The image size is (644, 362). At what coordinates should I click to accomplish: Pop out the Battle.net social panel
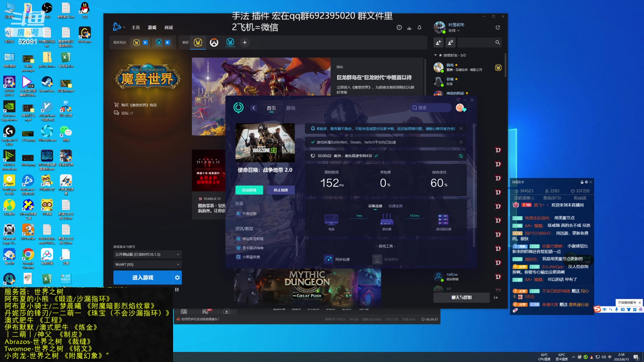point(498,27)
